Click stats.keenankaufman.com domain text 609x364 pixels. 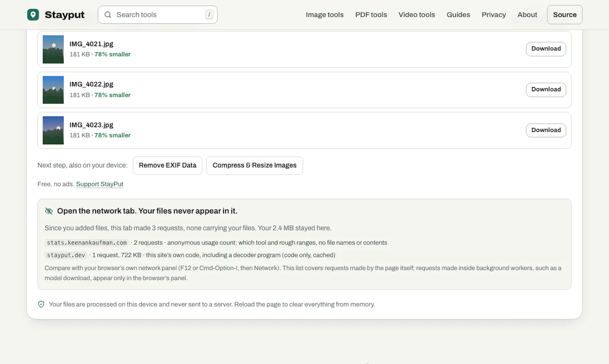(x=87, y=243)
